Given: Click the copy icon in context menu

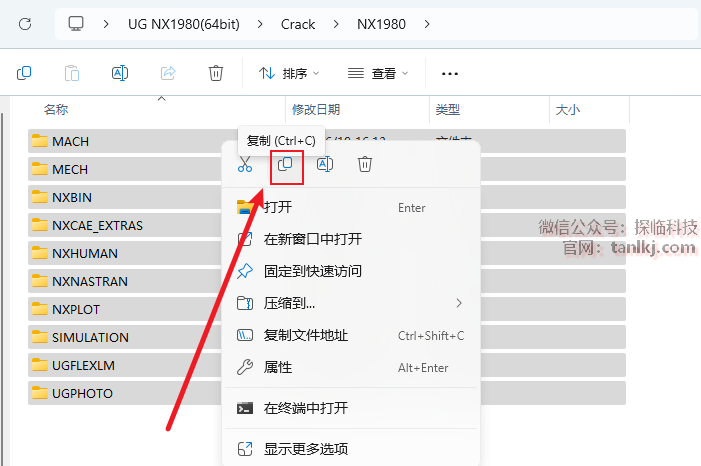Looking at the screenshot, I should click(x=285, y=164).
